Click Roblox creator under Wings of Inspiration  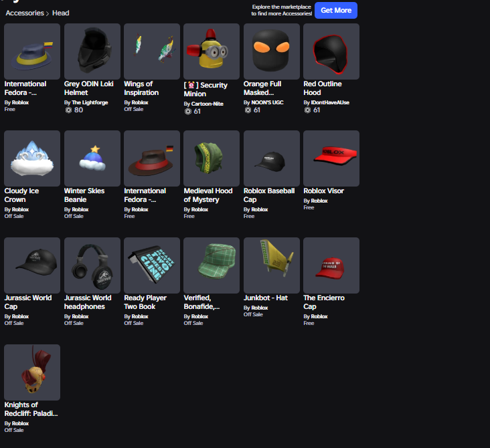[140, 102]
